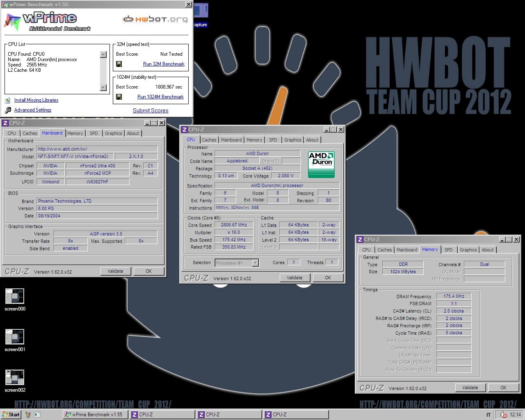Click the system tray icon next to clock

[503, 415]
